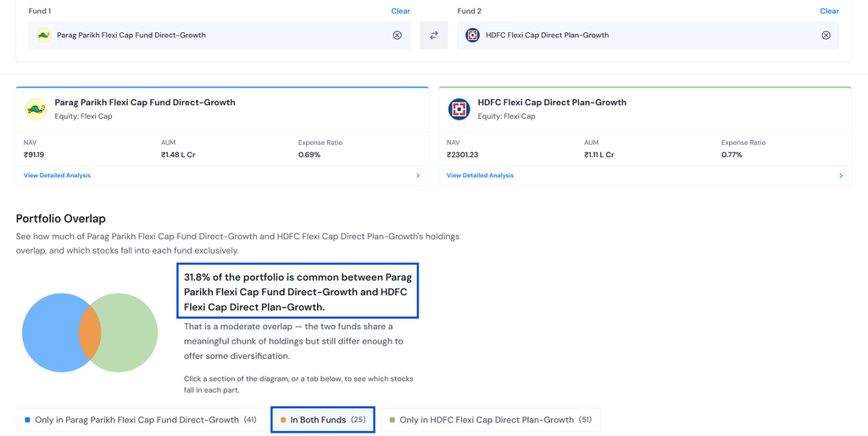Viewport: 868px width, 436px height.
Task: Open View Detailed Analysis for Parag Parikh fund
Action: (x=57, y=175)
